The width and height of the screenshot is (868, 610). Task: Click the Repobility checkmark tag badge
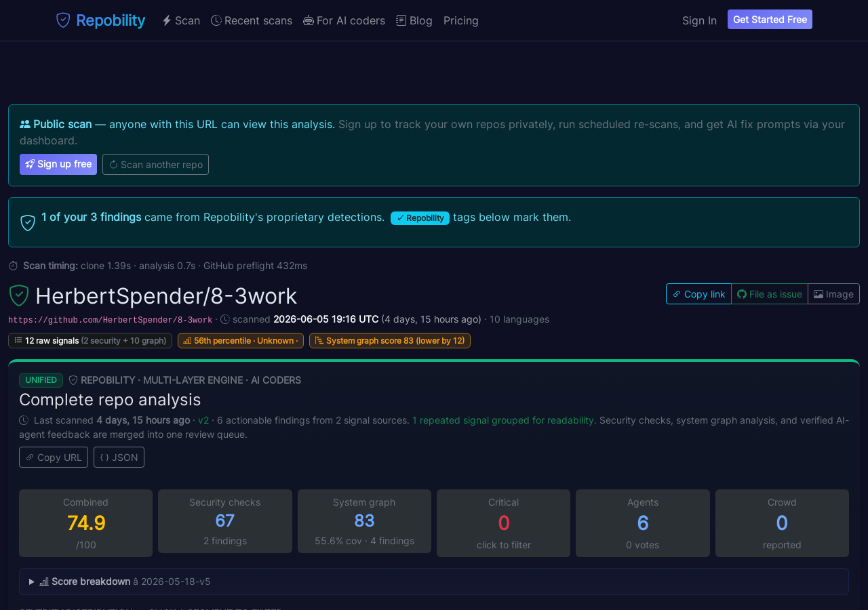[x=420, y=218]
